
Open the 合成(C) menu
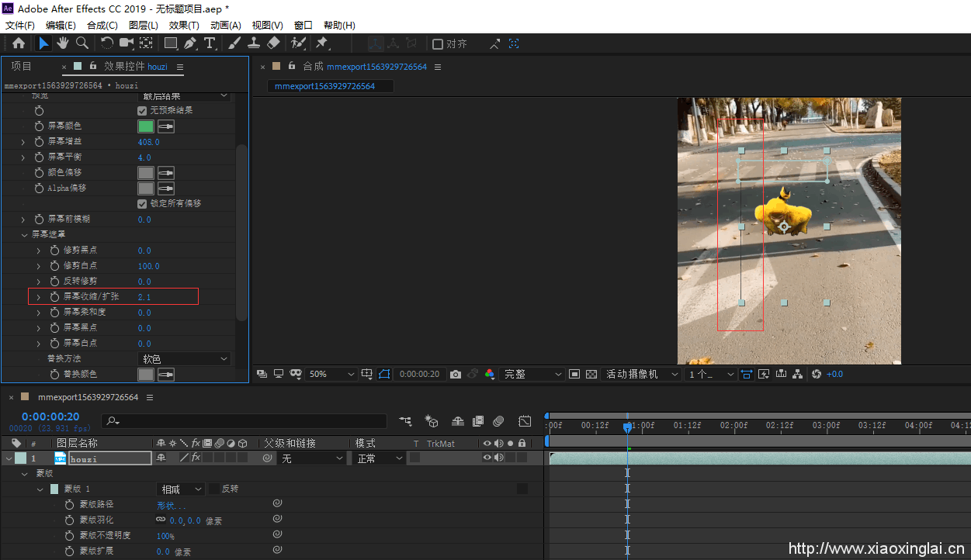102,26
